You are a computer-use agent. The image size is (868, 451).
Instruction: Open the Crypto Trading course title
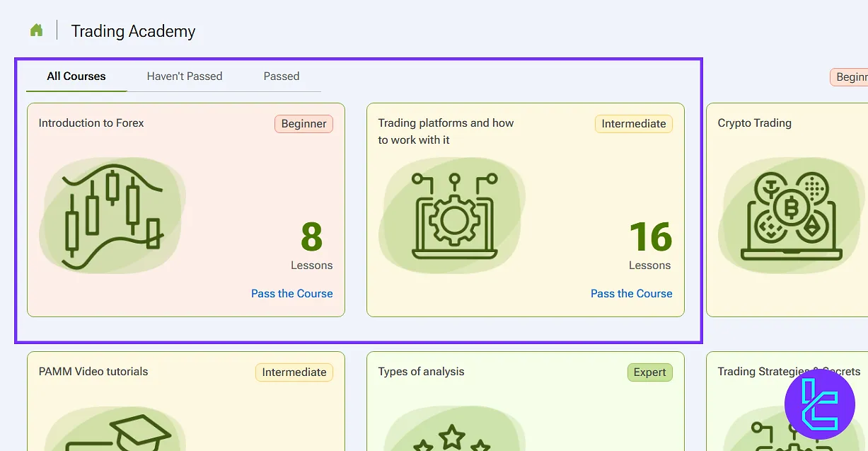754,123
